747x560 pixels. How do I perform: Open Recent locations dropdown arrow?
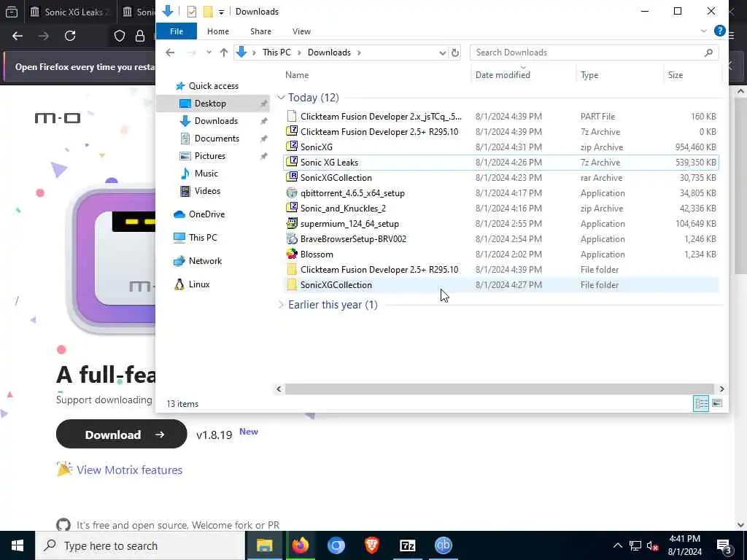pyautogui.click(x=209, y=52)
